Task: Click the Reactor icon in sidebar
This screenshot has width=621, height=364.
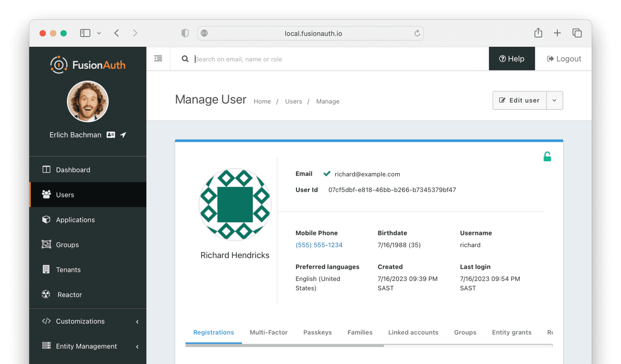Action: pos(46,294)
